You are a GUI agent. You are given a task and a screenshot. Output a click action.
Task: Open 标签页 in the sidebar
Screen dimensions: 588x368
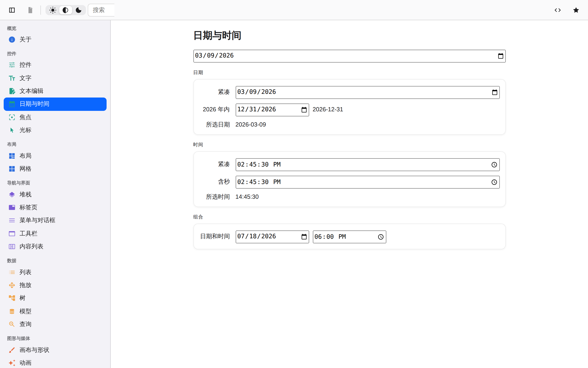55,207
